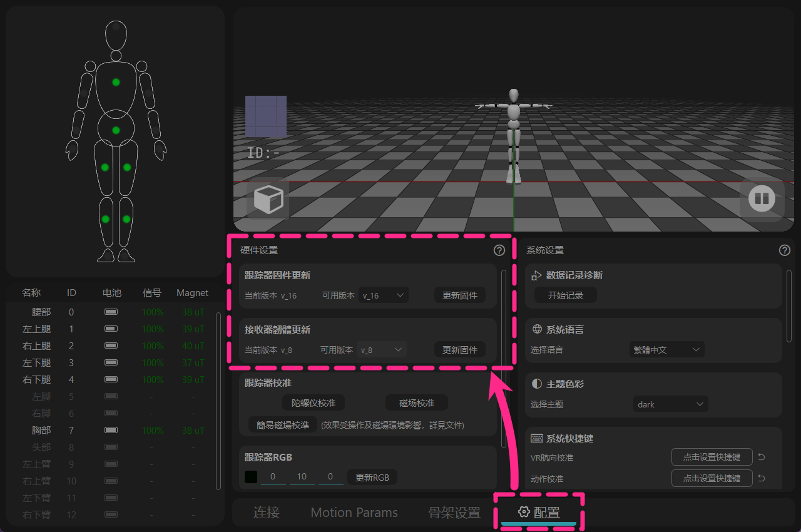Expand the 繁體中文 language dropdown
Viewport: 801px width, 532px height.
[667, 350]
